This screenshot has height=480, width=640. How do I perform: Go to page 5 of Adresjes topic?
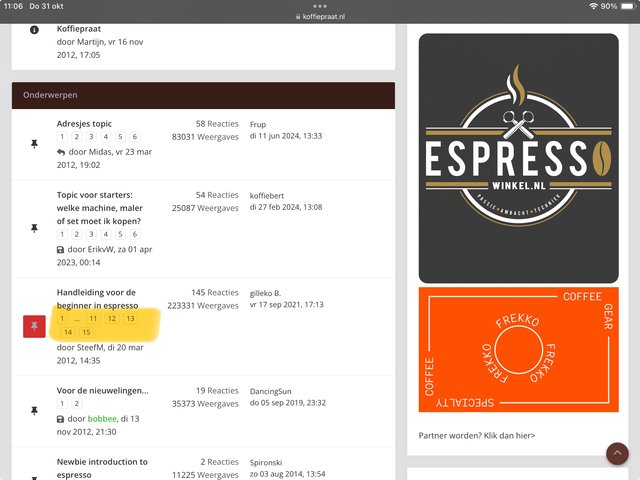point(120,137)
